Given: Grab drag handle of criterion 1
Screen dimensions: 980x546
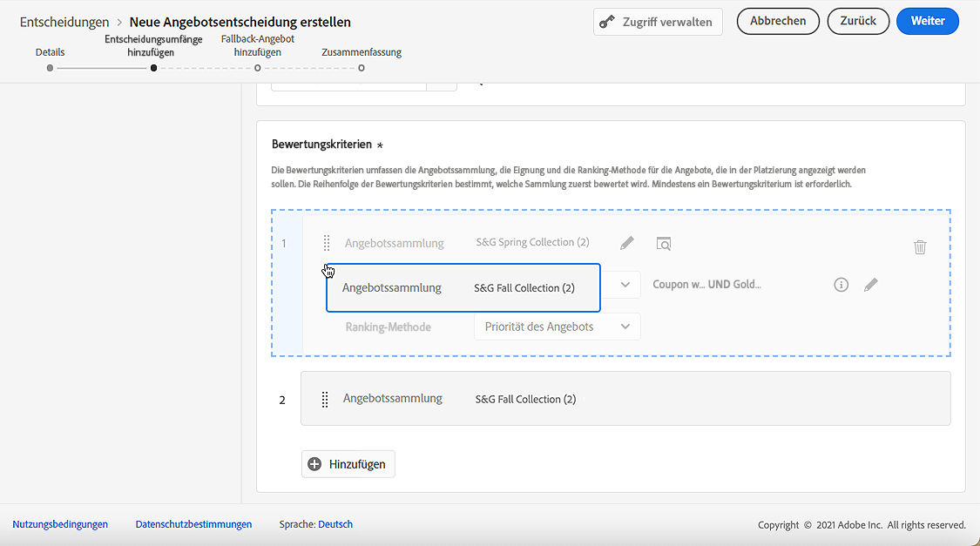Looking at the screenshot, I should point(327,243).
